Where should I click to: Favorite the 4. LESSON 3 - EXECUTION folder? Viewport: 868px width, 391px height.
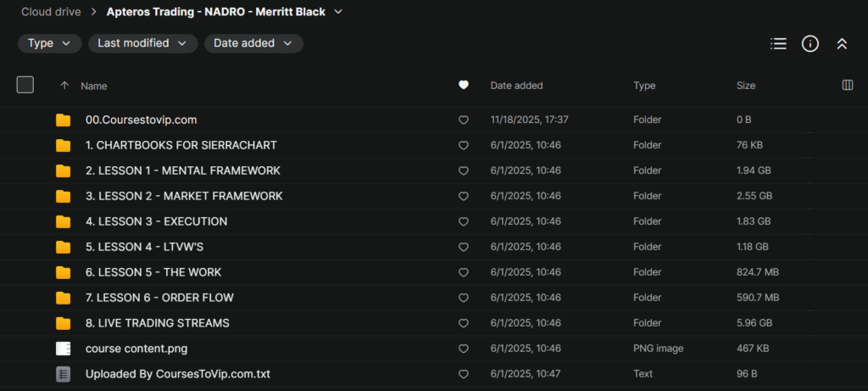pyautogui.click(x=463, y=222)
